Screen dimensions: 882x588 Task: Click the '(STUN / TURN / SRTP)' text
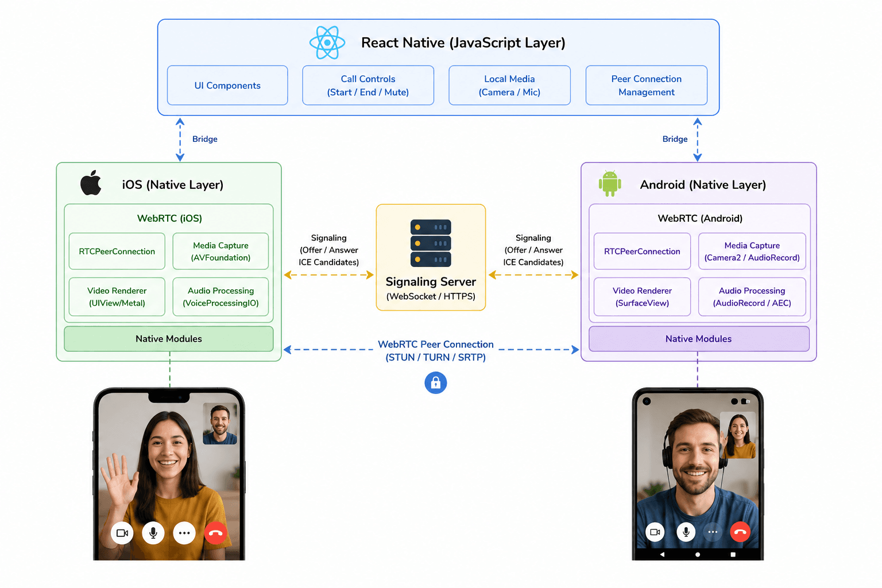[436, 357]
